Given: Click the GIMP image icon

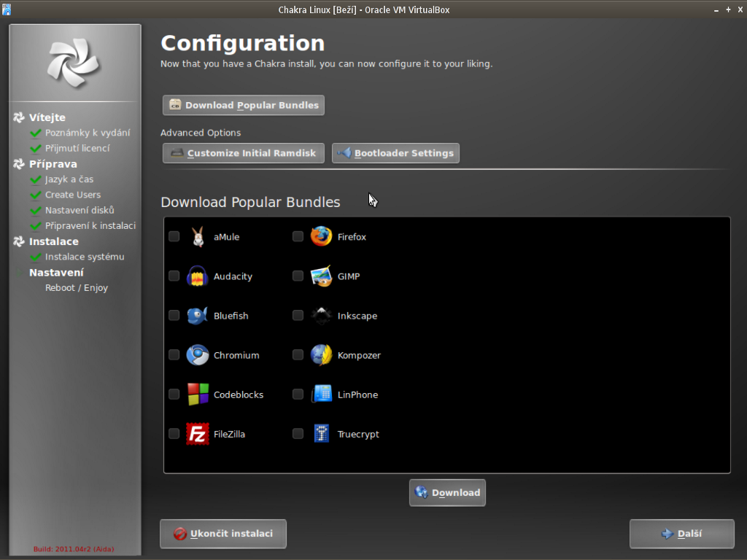Looking at the screenshot, I should tap(321, 276).
